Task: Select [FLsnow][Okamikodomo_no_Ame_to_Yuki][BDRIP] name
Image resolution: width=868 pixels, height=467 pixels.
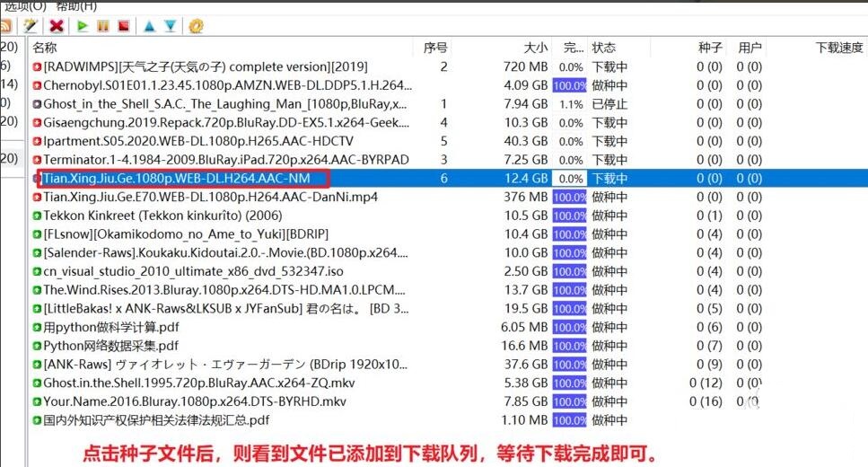Action: tap(186, 234)
